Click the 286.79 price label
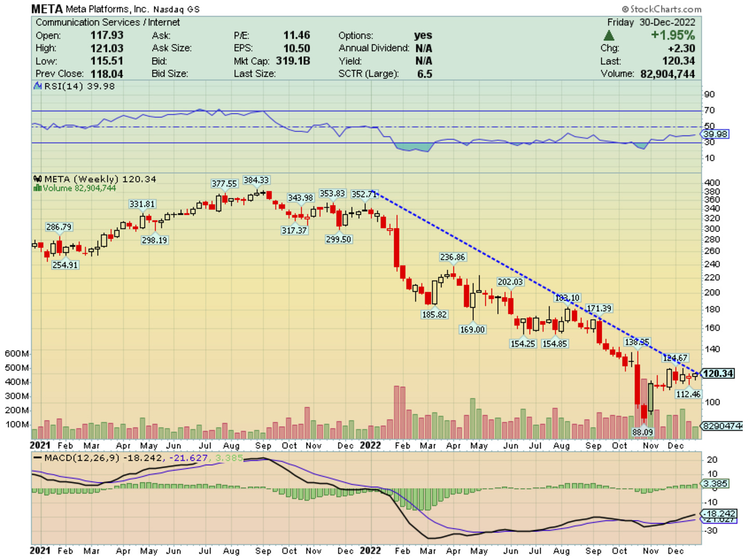 coord(59,227)
